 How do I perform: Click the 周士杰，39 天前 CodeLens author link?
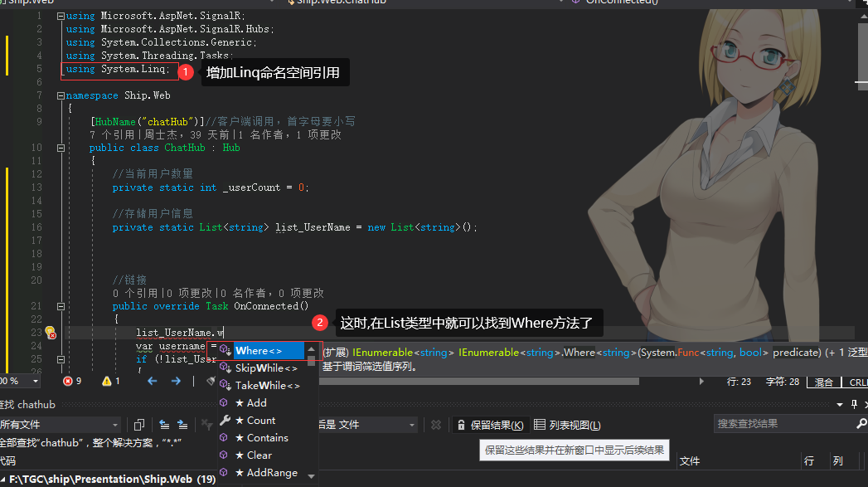click(x=187, y=134)
